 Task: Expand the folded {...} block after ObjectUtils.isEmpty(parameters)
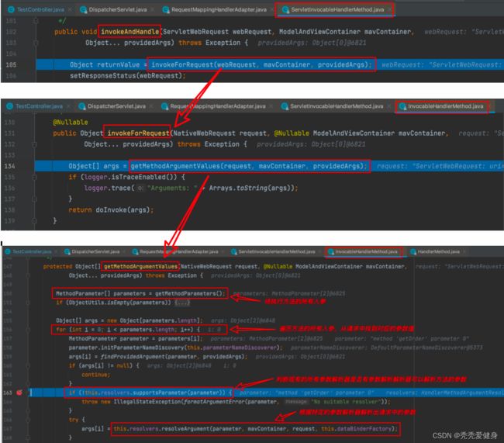pyautogui.click(x=182, y=303)
